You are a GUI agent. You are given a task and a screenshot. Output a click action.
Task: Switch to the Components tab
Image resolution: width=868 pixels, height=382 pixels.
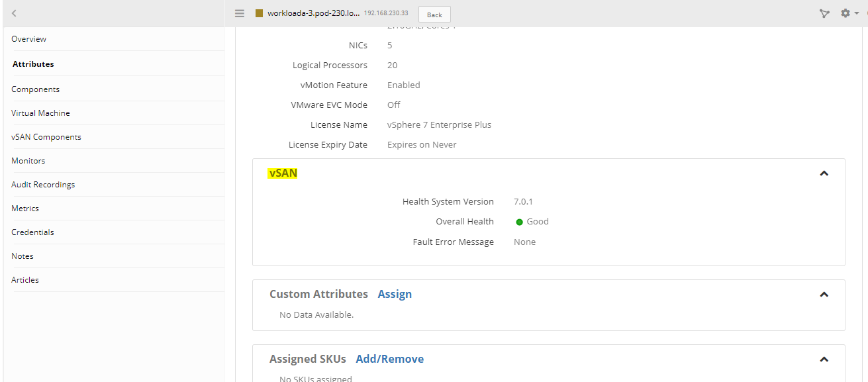point(35,89)
